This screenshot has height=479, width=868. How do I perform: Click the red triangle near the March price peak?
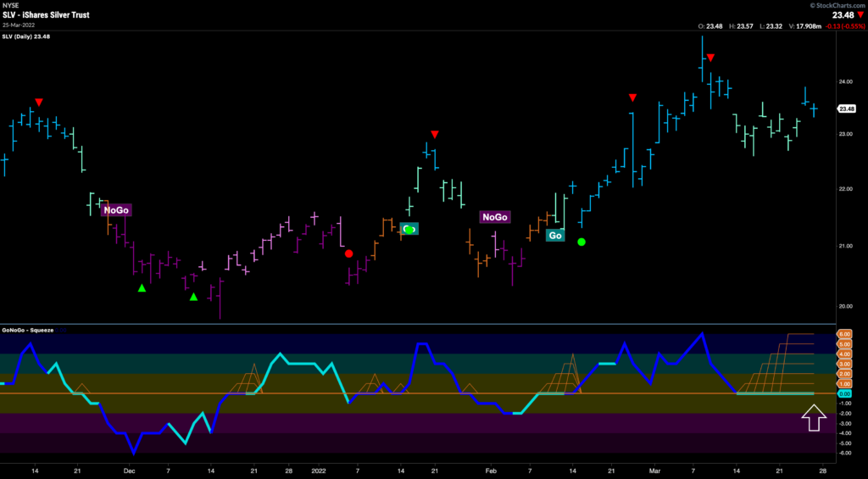(x=711, y=58)
